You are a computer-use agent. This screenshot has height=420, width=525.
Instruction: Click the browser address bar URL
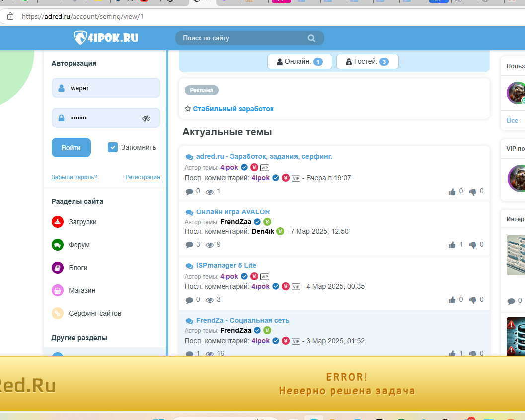82,16
